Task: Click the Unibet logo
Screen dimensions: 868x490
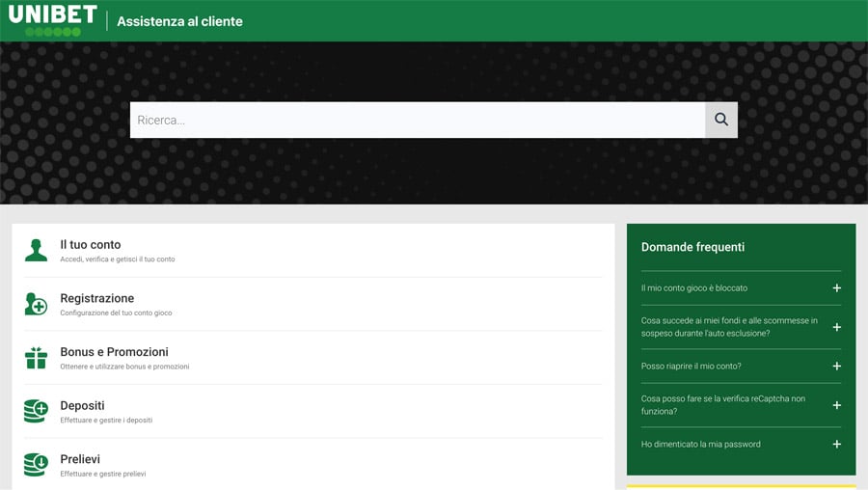Action: tap(53, 20)
